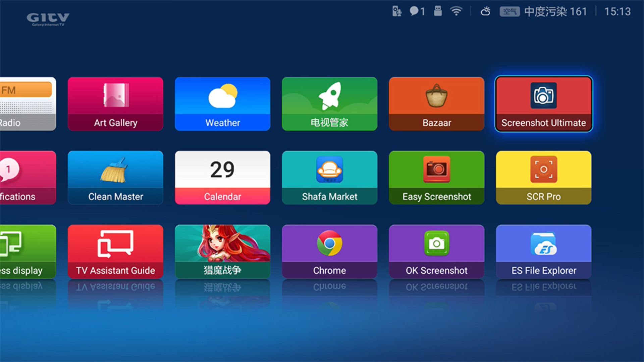This screenshot has height=362, width=644.
Task: Click the WiFi status indicator
Action: (x=457, y=11)
